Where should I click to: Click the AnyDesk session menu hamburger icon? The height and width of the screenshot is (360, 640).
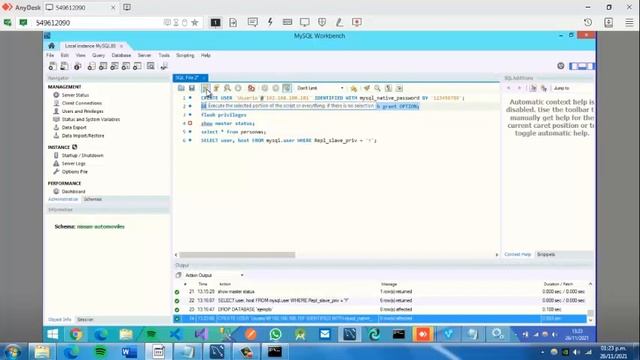pyautogui.click(x=629, y=22)
